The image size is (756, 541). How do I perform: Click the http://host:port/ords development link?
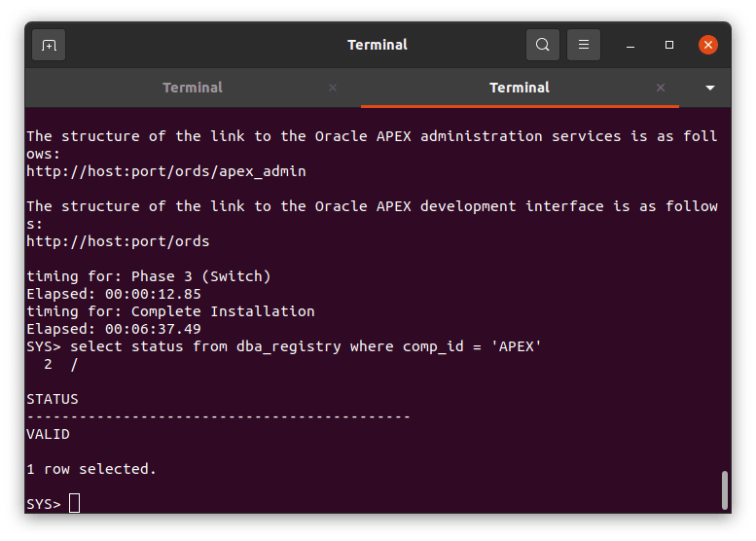(x=117, y=241)
